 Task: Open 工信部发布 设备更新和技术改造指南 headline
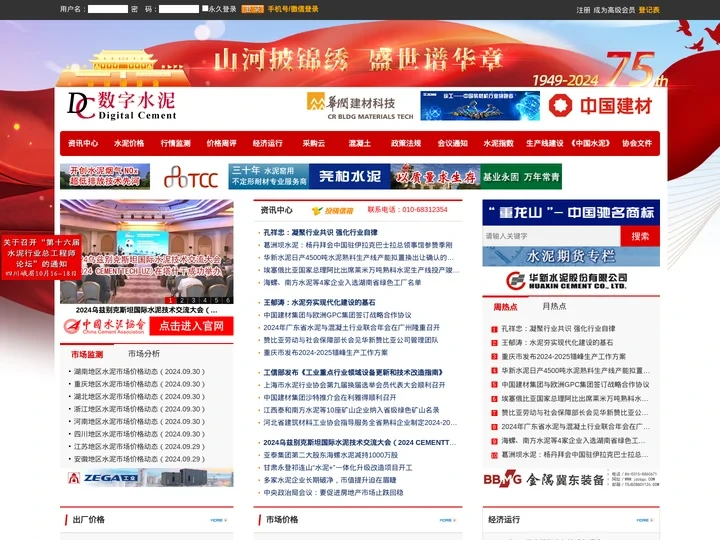click(353, 372)
